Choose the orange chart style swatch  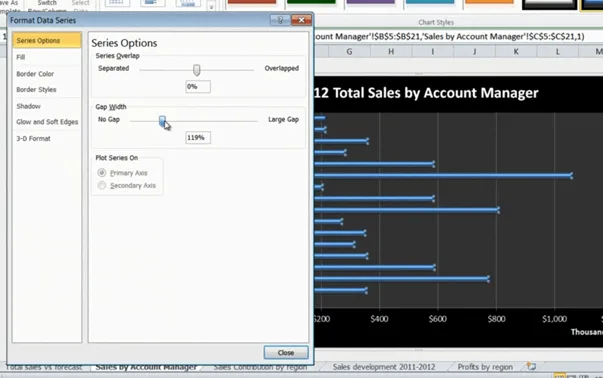point(489,2)
